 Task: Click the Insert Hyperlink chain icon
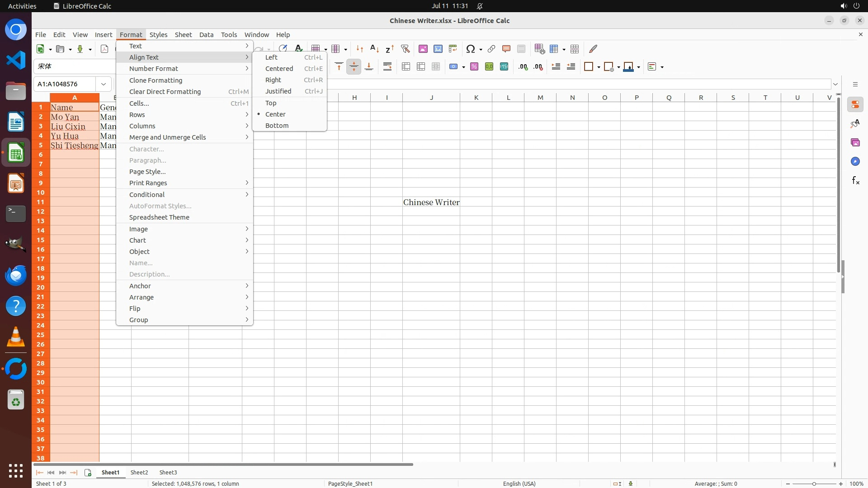(x=491, y=49)
